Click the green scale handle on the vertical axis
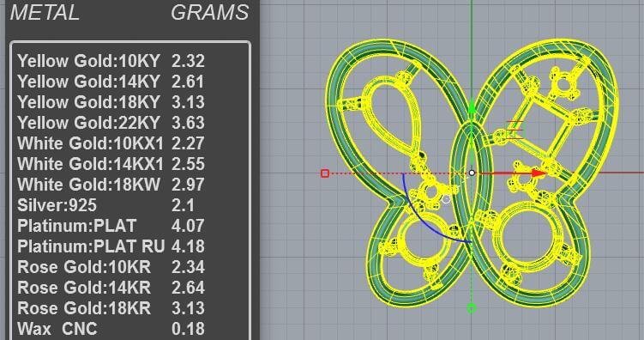 pos(472,308)
